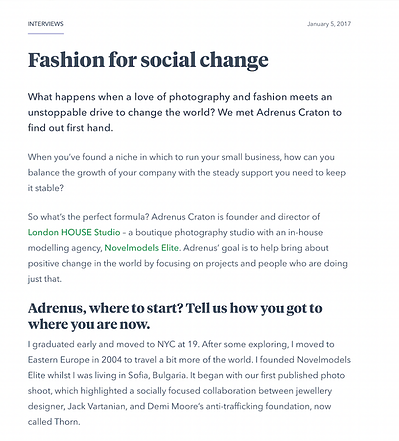
Task: Click the text 'find out first hand.'
Action: tap(70, 128)
